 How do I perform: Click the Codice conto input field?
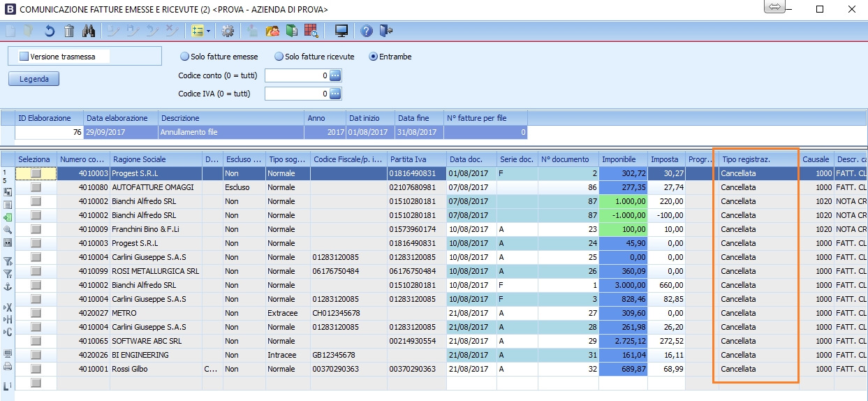[x=296, y=75]
